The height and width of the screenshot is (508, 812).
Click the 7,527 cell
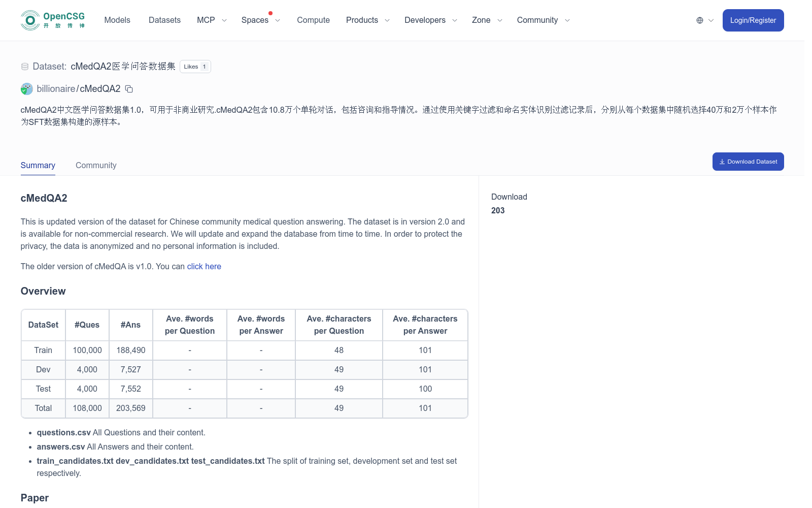(131, 370)
